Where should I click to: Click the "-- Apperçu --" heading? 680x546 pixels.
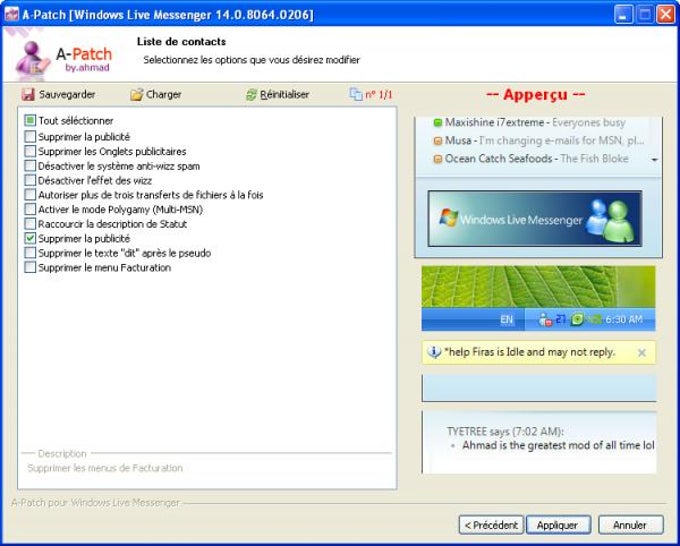click(536, 94)
